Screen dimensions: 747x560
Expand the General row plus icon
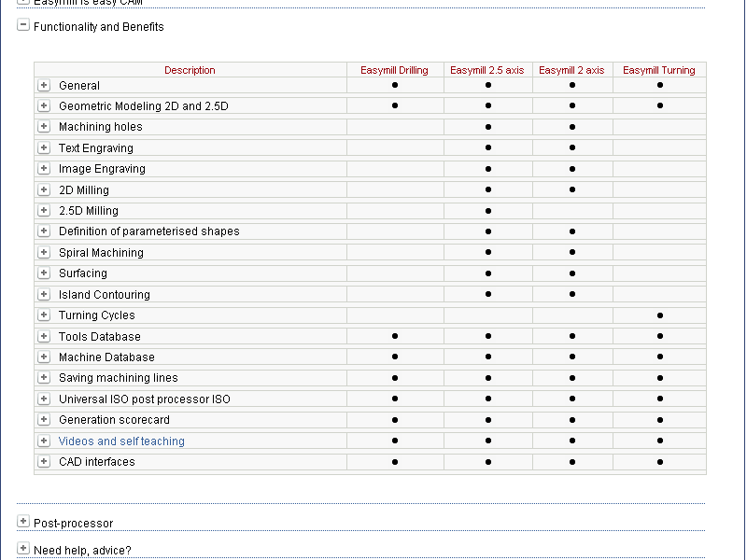click(x=44, y=85)
